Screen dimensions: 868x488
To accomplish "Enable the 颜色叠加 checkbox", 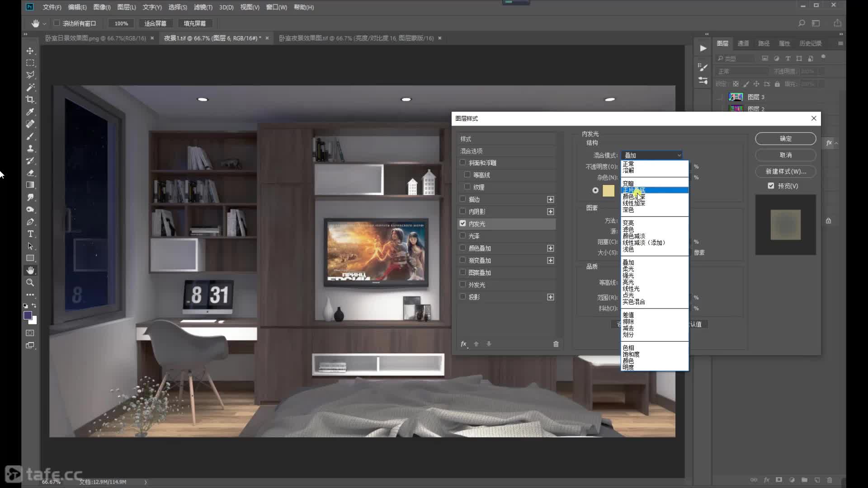I will click(462, 248).
